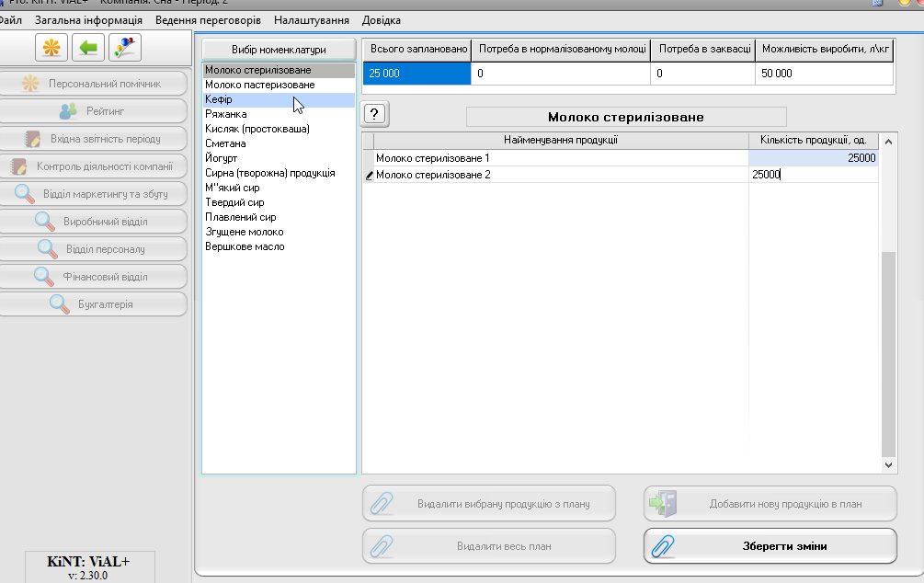
Task: Click Потреба в нормалізованому молоці value cell
Action: point(561,74)
